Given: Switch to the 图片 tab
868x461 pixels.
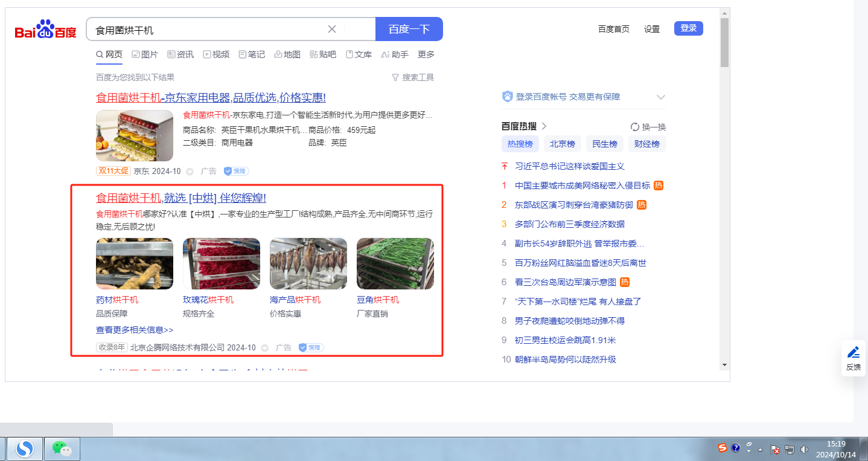Looking at the screenshot, I should coord(145,54).
